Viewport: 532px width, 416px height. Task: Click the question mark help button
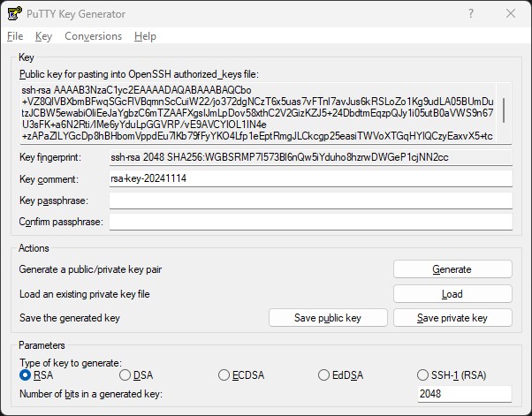pyautogui.click(x=471, y=13)
